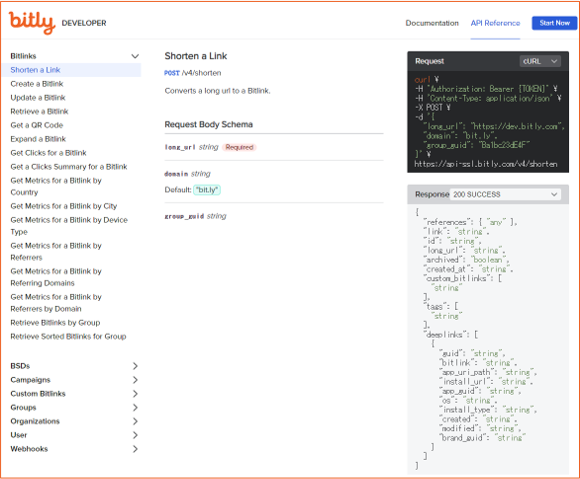Viewport: 580px width, 479px height.
Task: Open the Documentation tab
Action: click(x=432, y=23)
